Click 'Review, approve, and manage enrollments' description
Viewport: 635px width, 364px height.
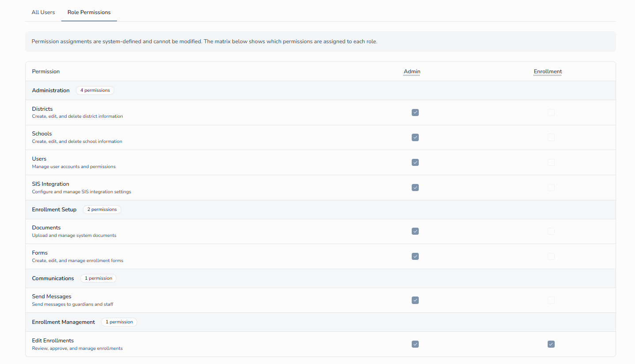tap(77, 349)
